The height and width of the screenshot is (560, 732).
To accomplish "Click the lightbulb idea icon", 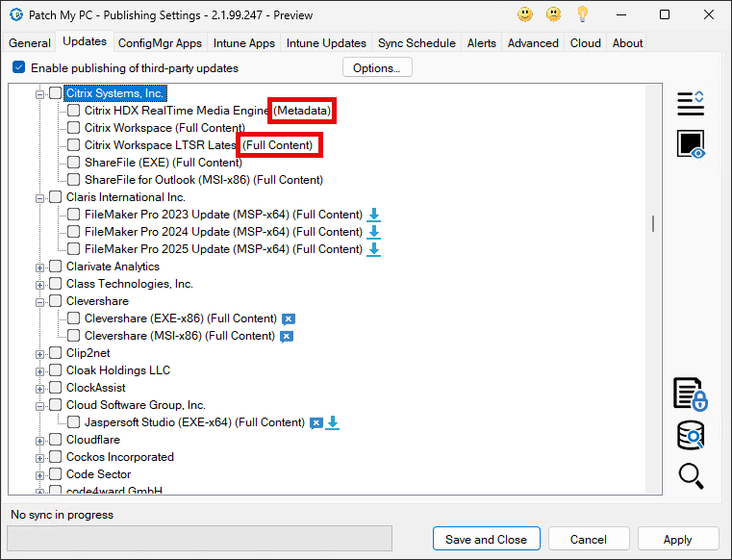I will click(x=582, y=14).
